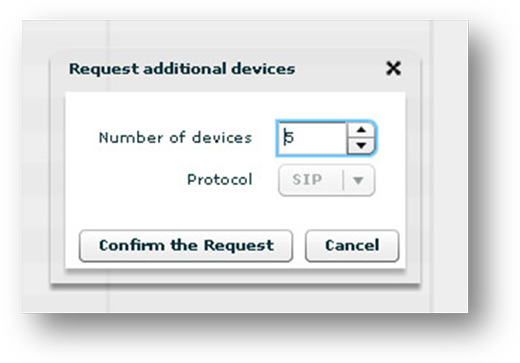Click inside the Number of devices field
520x363 pixels.
coord(312,138)
